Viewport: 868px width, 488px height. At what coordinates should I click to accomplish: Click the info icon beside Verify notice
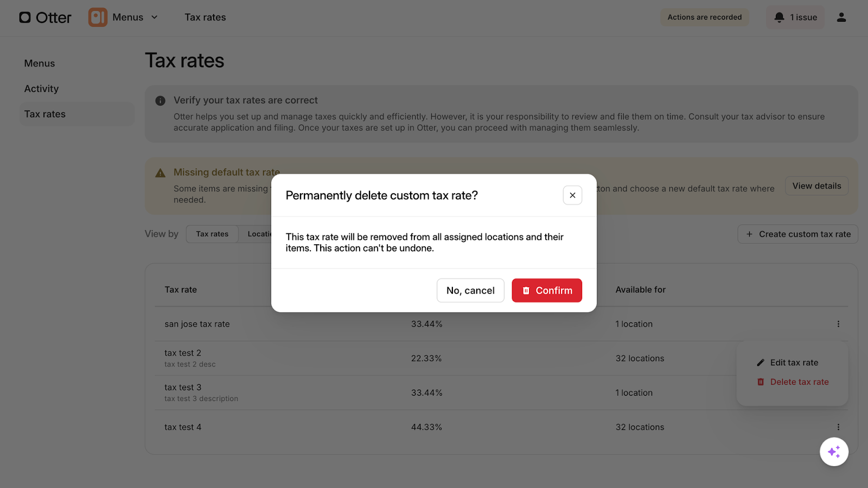point(161,101)
